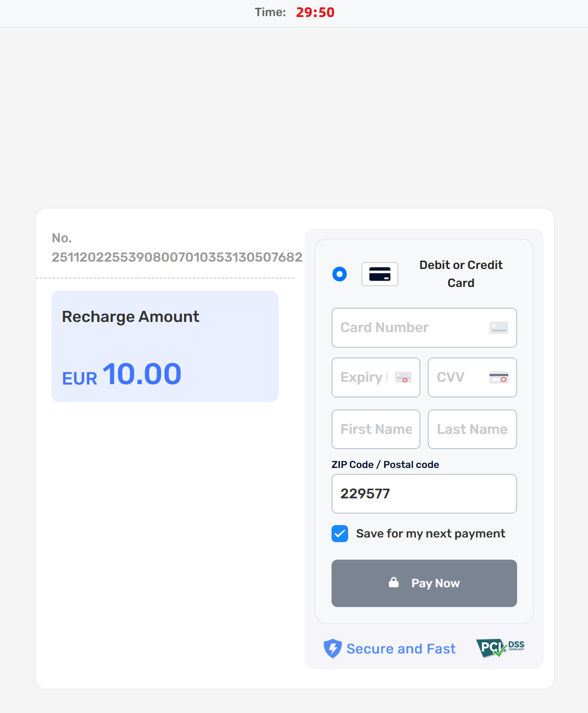Click the credit card icon beside the radio button
The width and height of the screenshot is (588, 713).
pos(379,274)
